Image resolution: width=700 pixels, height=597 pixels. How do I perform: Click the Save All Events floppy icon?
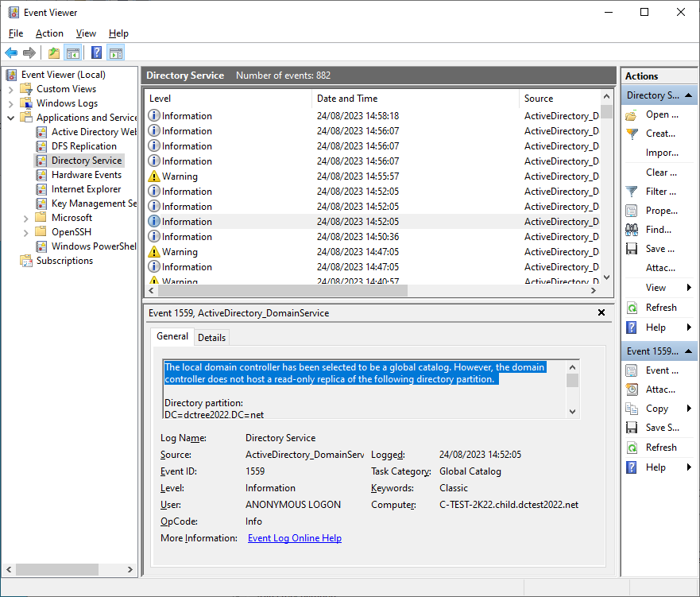click(631, 249)
